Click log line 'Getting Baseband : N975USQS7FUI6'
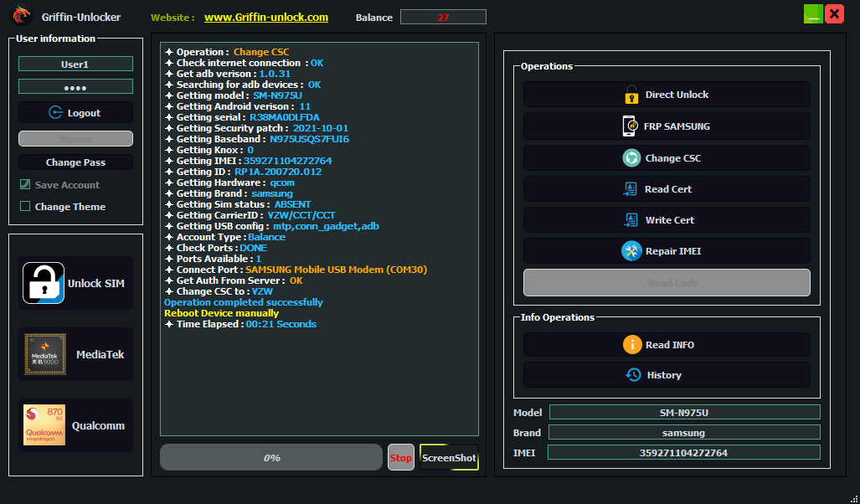This screenshot has width=860, height=504. 257,139
